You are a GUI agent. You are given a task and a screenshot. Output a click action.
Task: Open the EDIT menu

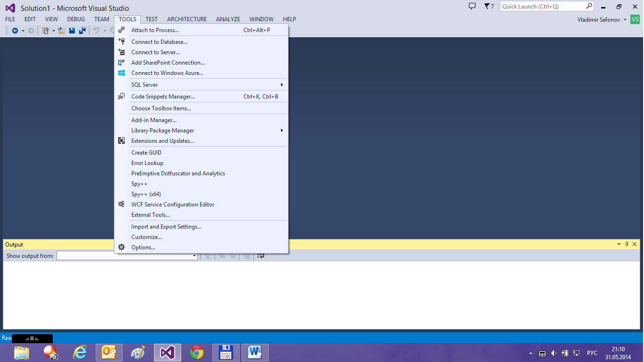coord(30,19)
